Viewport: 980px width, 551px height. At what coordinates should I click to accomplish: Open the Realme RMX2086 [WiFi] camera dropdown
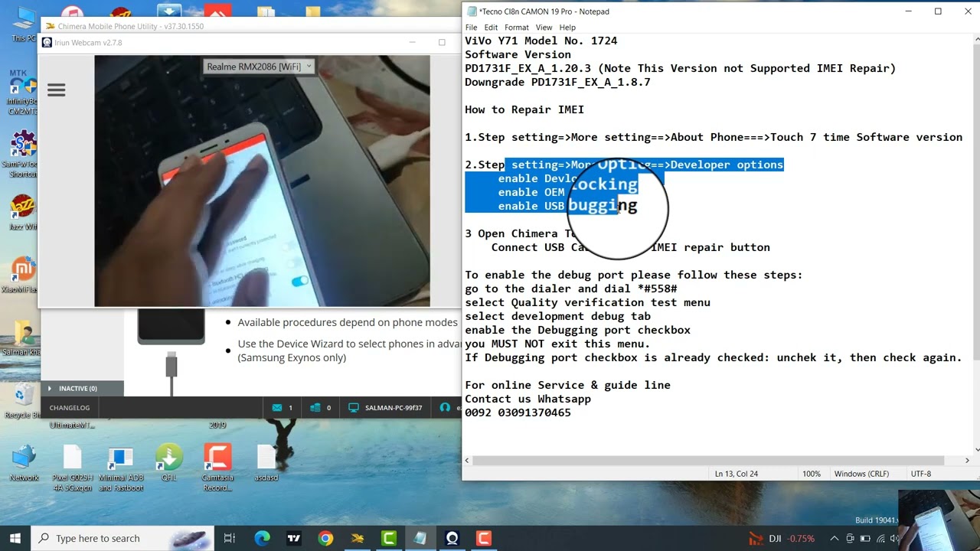[x=260, y=67]
